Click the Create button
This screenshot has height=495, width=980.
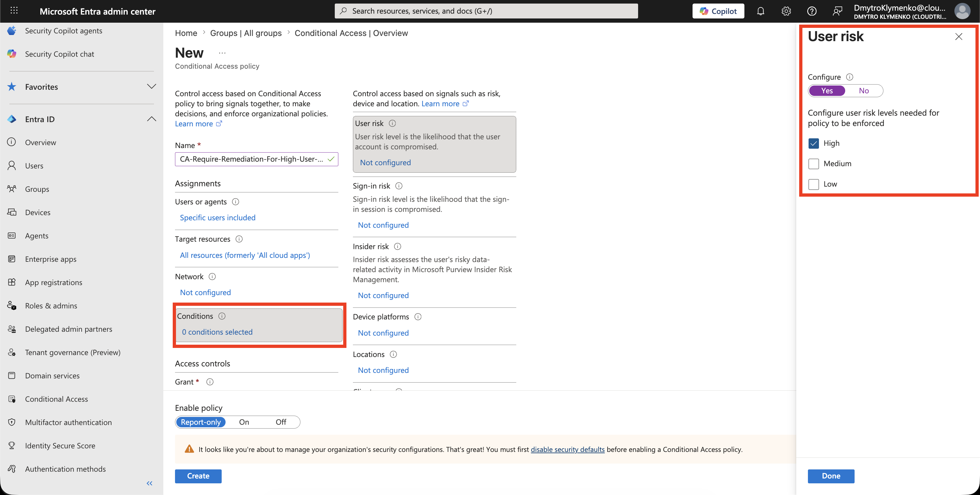tap(198, 476)
